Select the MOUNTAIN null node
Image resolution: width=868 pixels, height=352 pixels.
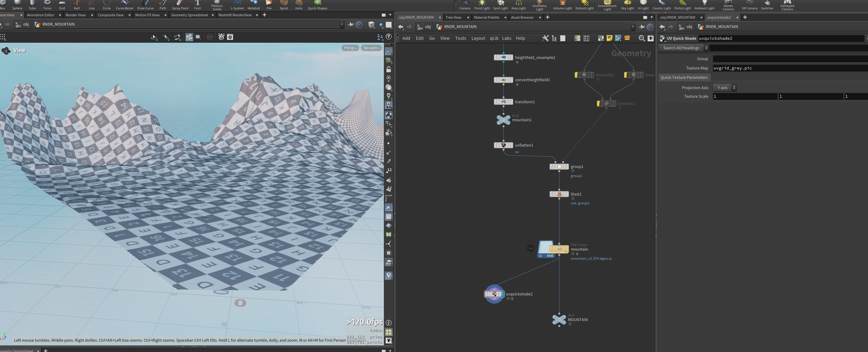pos(559,319)
